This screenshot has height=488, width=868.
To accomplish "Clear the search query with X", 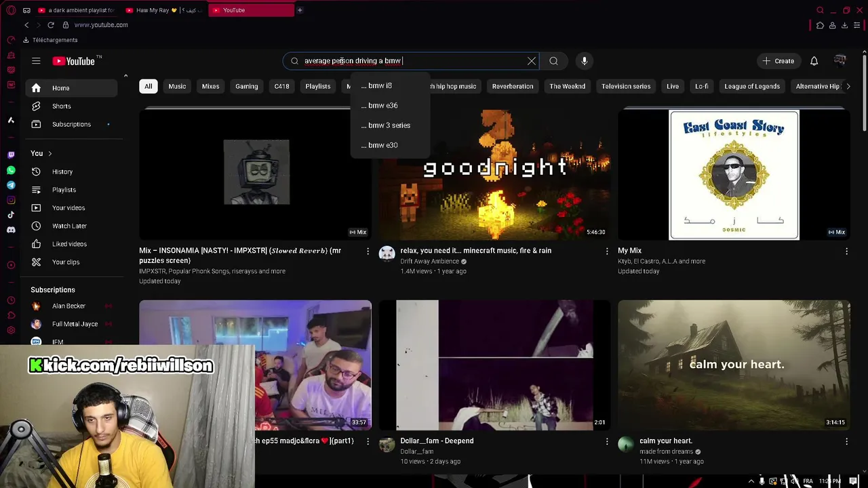I will pyautogui.click(x=532, y=61).
